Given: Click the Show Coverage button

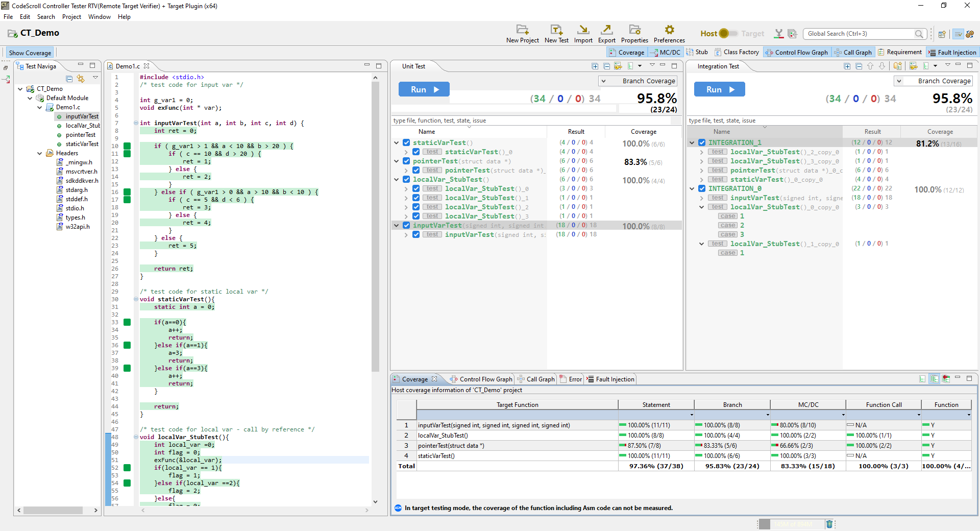Looking at the screenshot, I should tap(29, 52).
